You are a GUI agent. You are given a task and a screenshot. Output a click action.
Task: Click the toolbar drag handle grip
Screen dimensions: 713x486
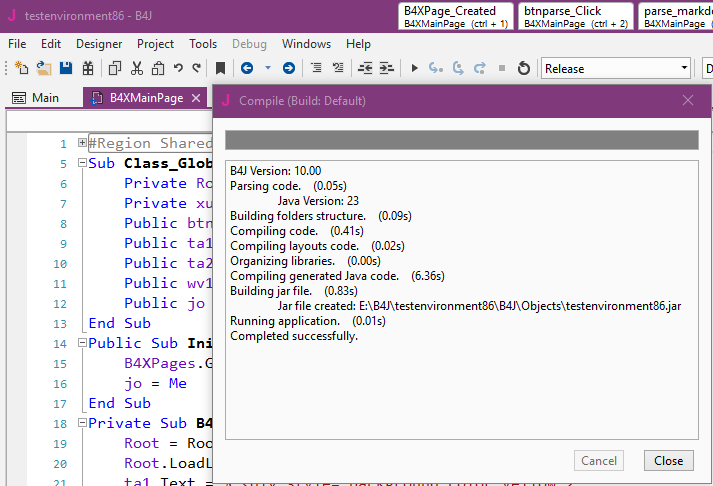[x=6, y=68]
